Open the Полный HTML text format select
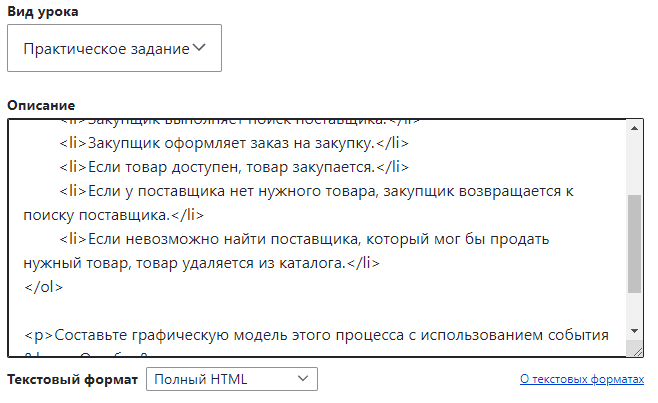Screen dimensions: 658x403 point(232,379)
